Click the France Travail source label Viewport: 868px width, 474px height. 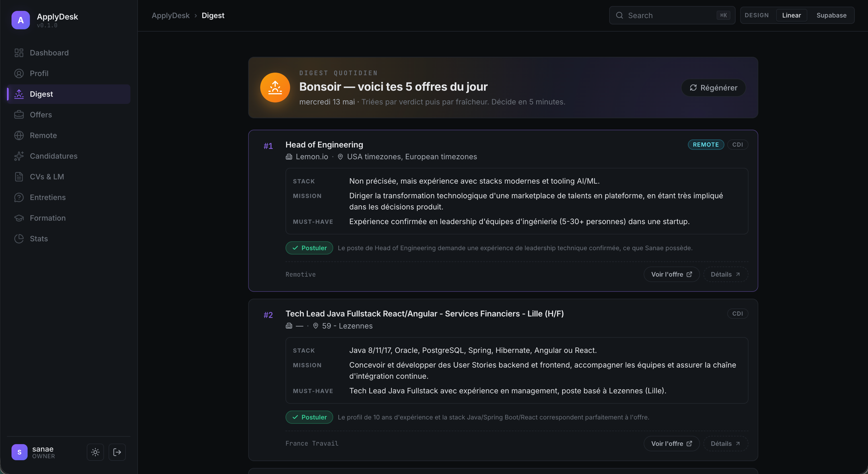[312, 443]
